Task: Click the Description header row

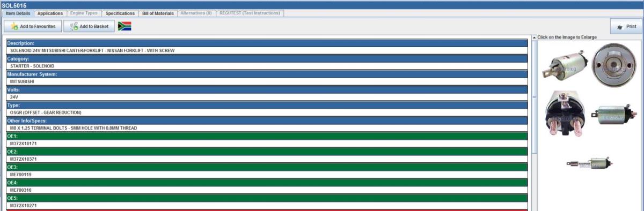Action: pos(267,43)
